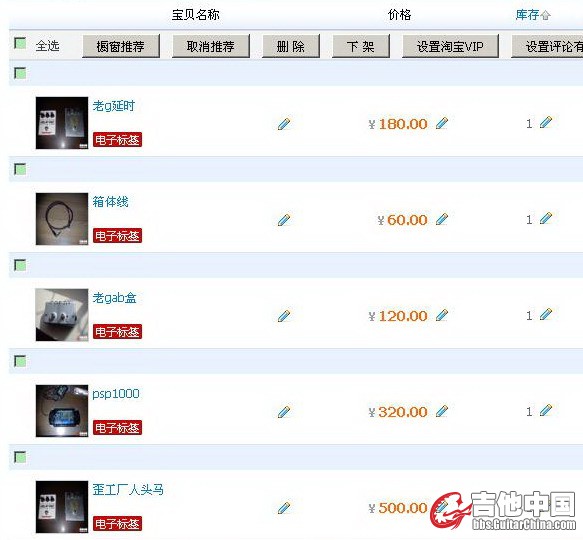Edit stock quantity of psp1000

pyautogui.click(x=546, y=410)
